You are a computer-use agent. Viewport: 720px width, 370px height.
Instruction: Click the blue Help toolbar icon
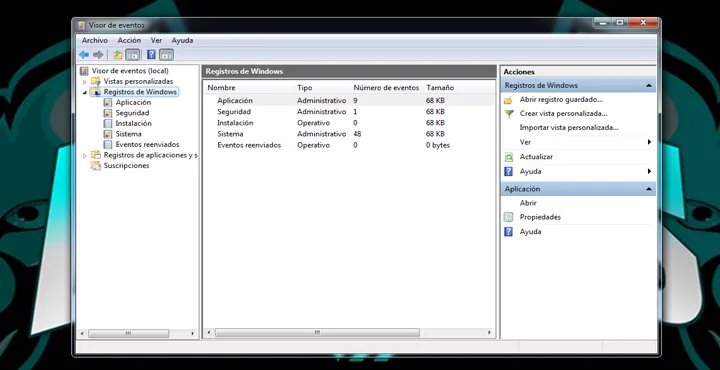(151, 55)
